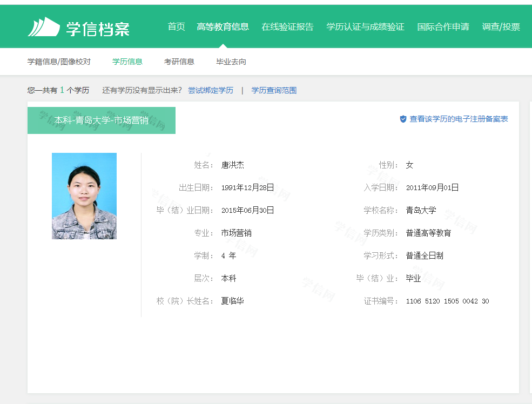Open the 毕业去向 tab
This screenshot has width=532, height=404.
pos(231,62)
